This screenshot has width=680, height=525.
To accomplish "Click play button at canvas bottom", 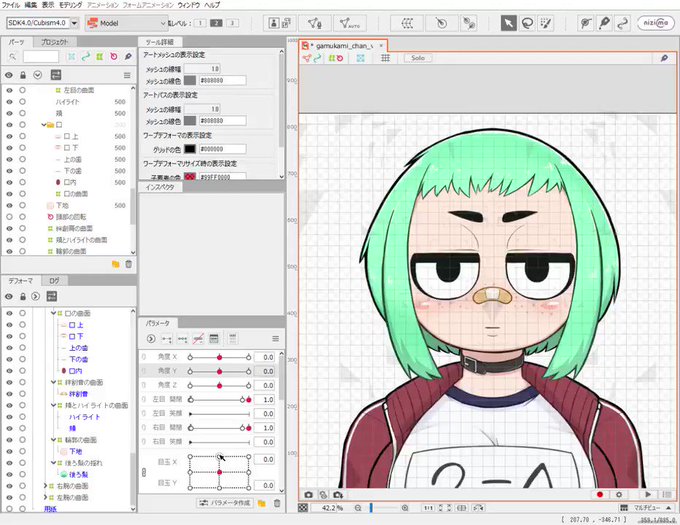I will point(648,495).
